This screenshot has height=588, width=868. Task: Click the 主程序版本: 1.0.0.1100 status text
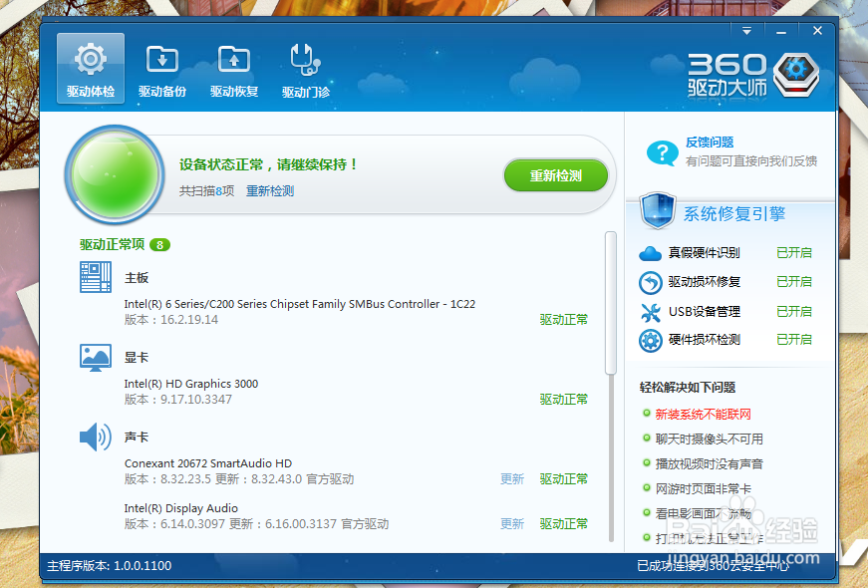[x=110, y=566]
